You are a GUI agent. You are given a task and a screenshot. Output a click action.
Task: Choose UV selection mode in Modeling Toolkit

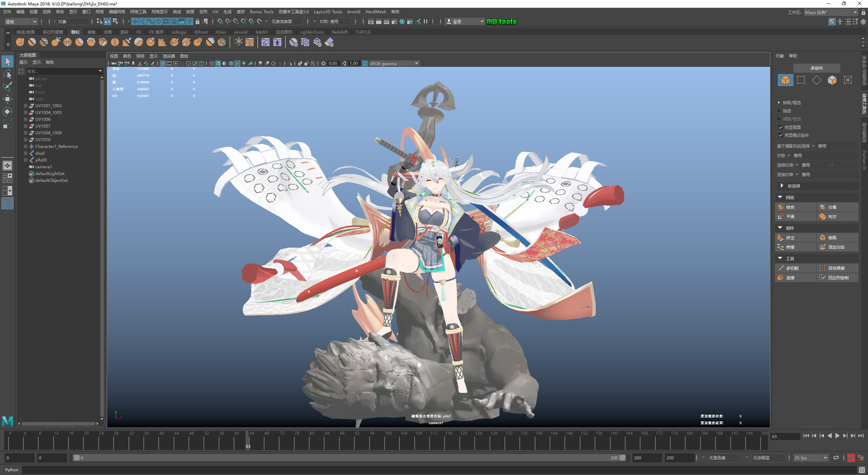click(848, 80)
